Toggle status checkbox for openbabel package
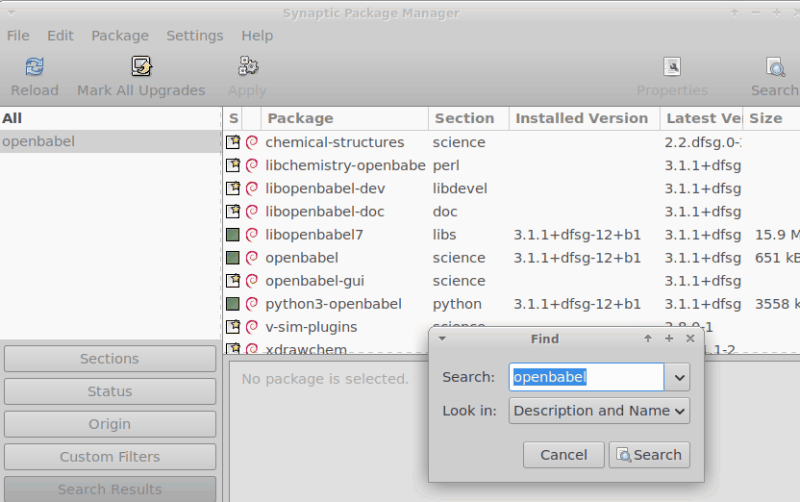 coord(233,258)
